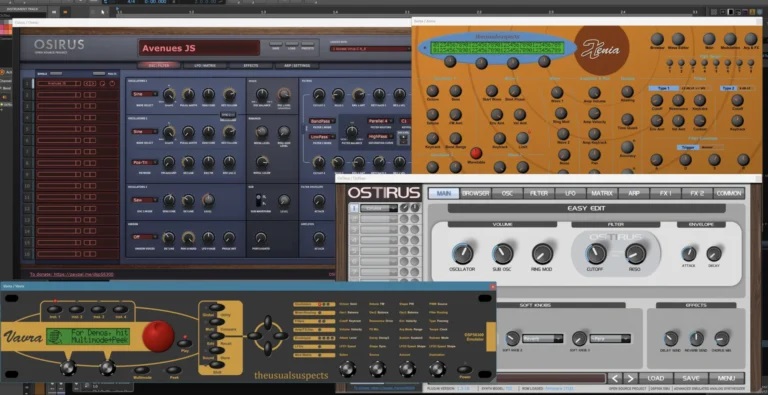Click the Play button on Vavra
Viewport: 768px width, 395px height.
pos(184,343)
